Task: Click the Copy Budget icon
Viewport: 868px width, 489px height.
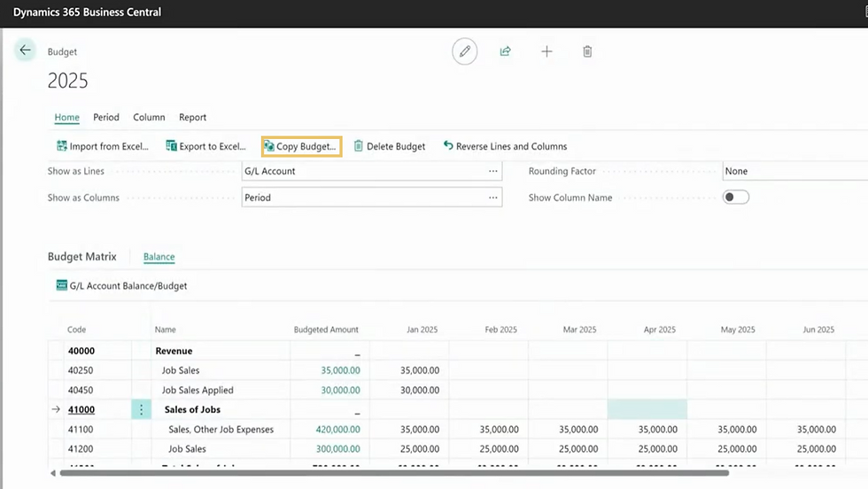Action: (x=269, y=146)
